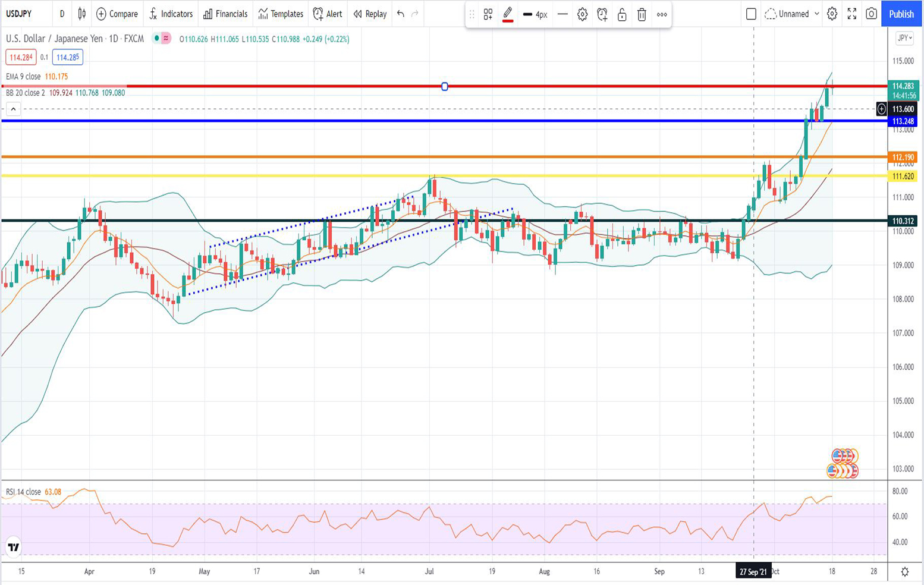Toggle the market status indicator badge
924x585 pixels.
tap(161, 39)
